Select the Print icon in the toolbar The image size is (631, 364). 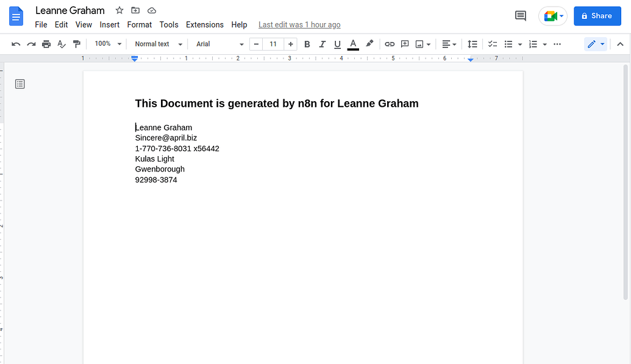[x=46, y=44]
